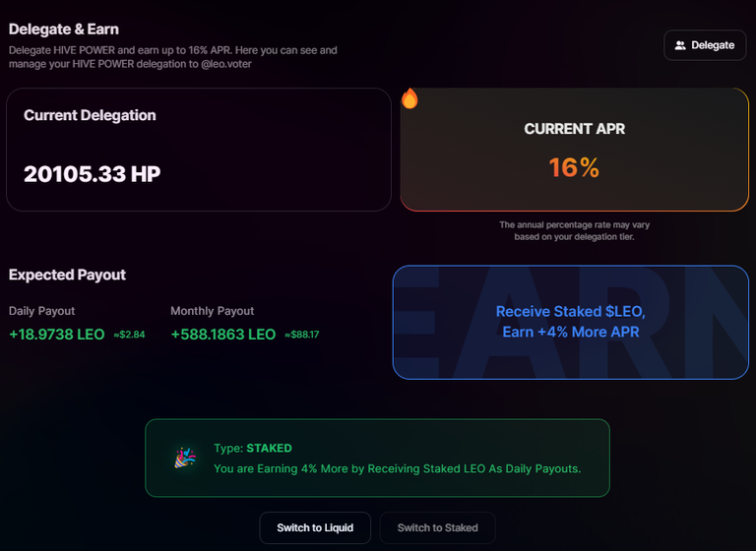Click the ≈$88.17 monthly dollar estimate

pos(302,335)
